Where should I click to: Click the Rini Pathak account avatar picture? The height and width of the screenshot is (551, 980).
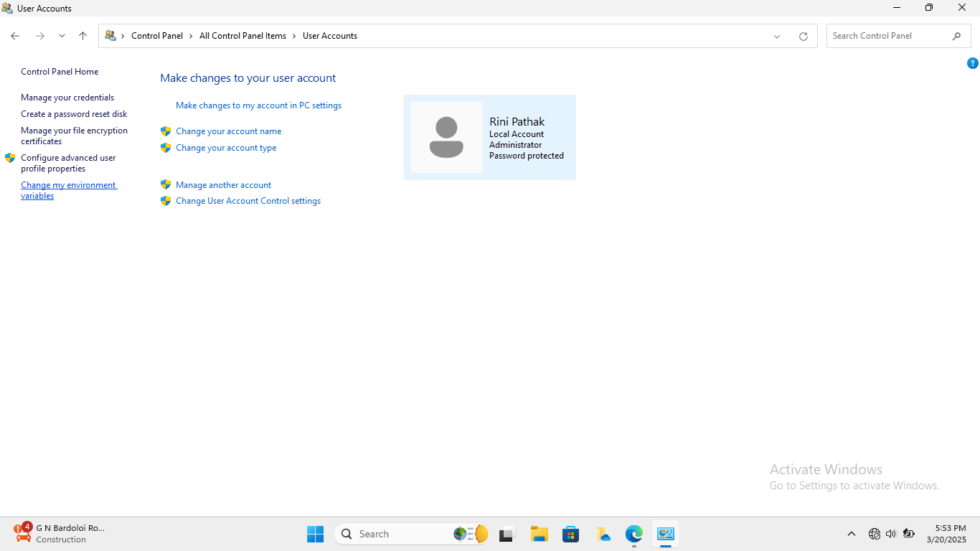click(446, 137)
